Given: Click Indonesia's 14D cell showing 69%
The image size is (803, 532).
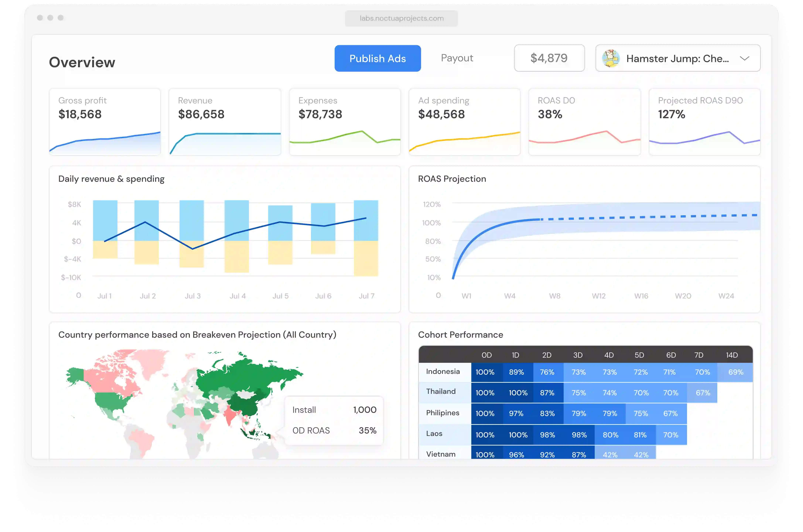Looking at the screenshot, I should point(735,372).
